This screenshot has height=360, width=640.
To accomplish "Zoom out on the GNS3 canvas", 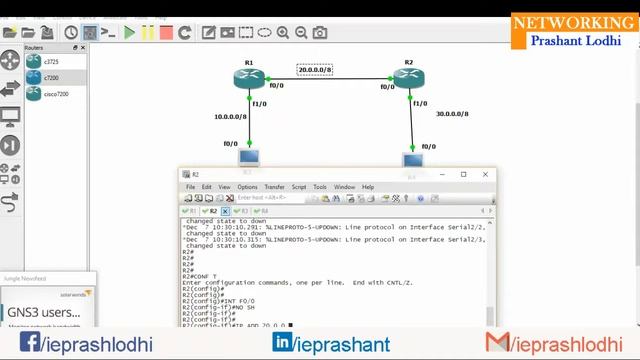I will click(x=301, y=33).
